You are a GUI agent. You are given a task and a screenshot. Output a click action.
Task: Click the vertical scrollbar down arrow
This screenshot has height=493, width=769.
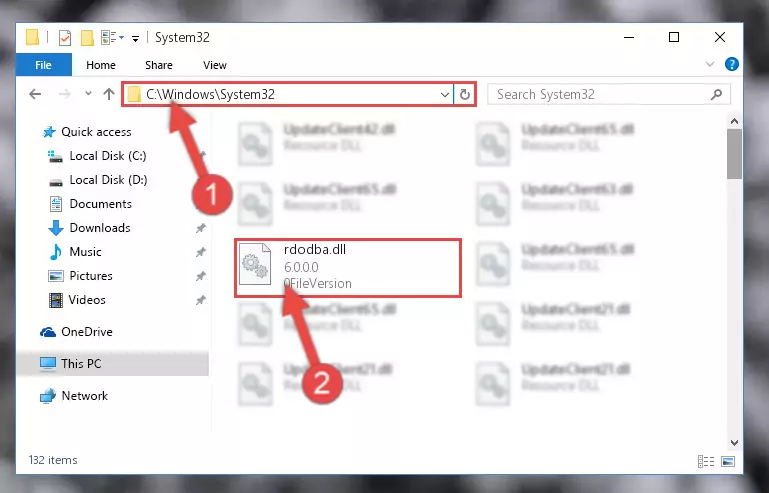coord(734,443)
